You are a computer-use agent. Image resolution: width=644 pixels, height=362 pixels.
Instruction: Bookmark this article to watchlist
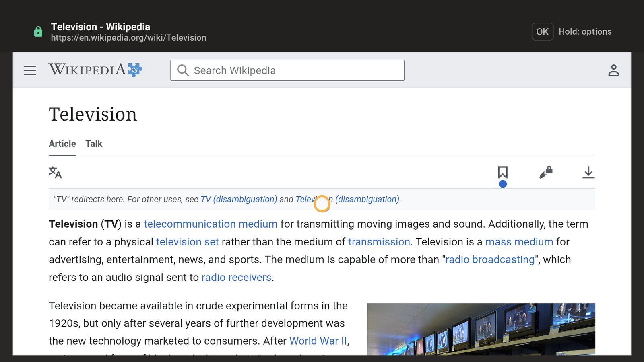(x=502, y=173)
